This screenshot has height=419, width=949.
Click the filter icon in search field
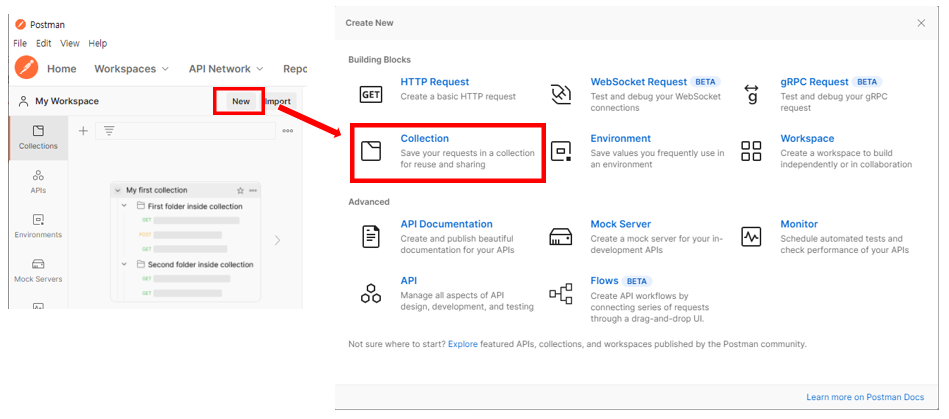[x=109, y=131]
